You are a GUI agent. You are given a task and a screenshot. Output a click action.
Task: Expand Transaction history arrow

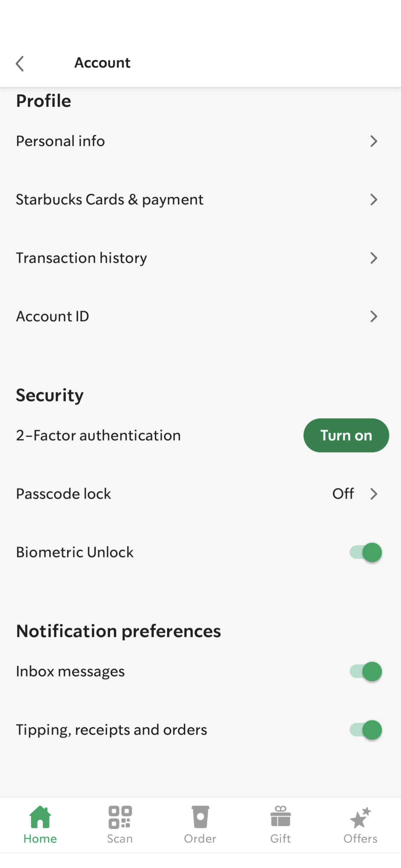pos(374,258)
